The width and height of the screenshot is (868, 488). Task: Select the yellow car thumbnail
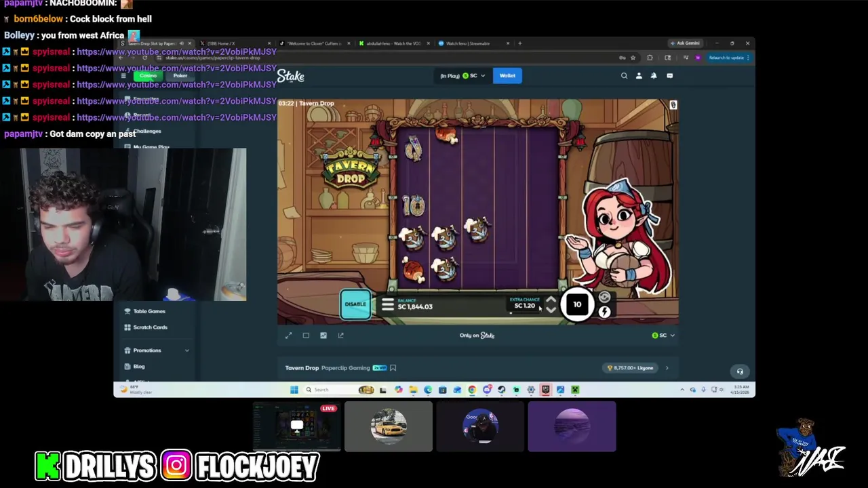(388, 426)
